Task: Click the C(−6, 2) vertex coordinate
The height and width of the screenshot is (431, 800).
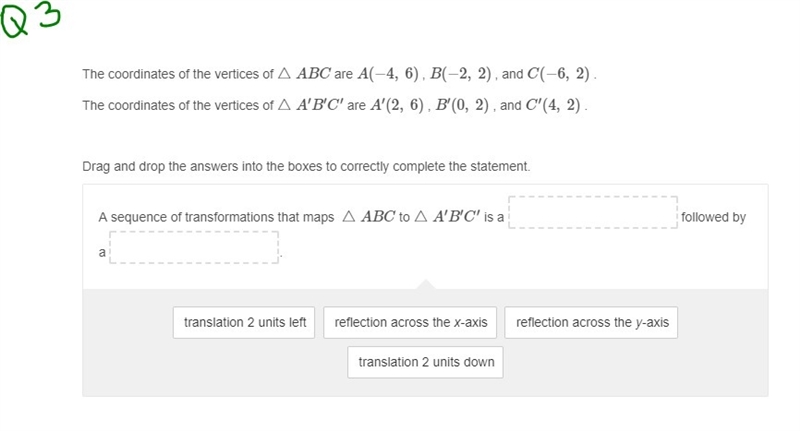Action: [558, 74]
